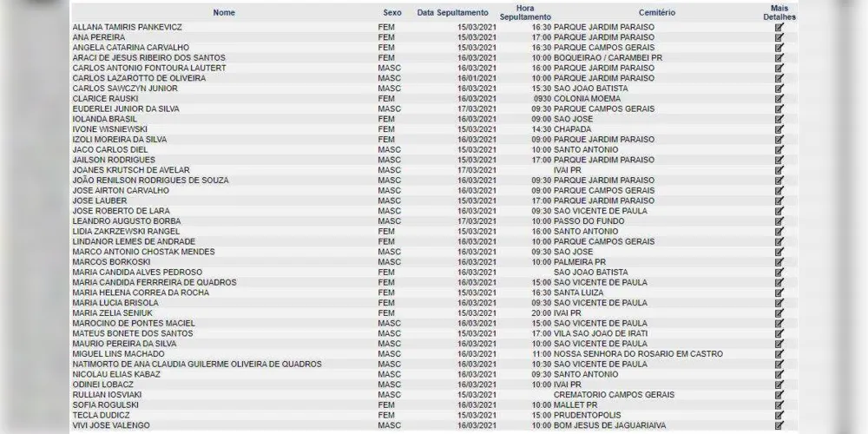Viewport: 868px width, 434px height.
Task: Click the Nome column header
Action: point(224,13)
